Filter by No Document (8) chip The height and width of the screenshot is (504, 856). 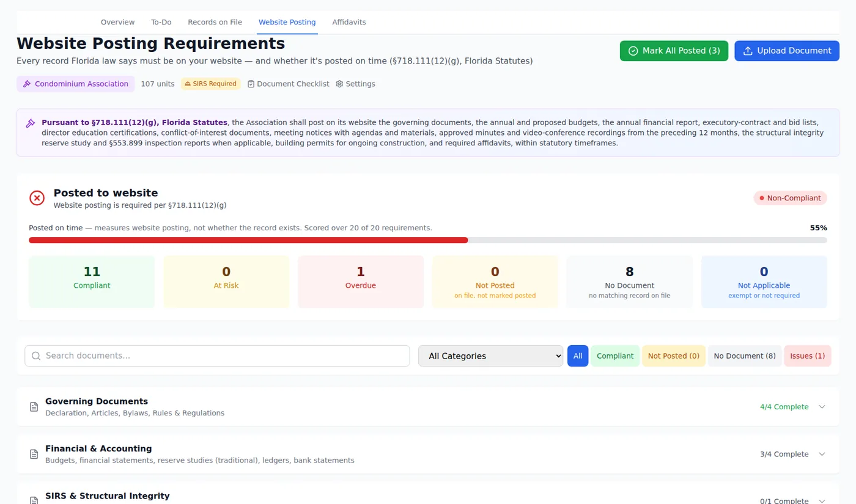click(x=745, y=356)
